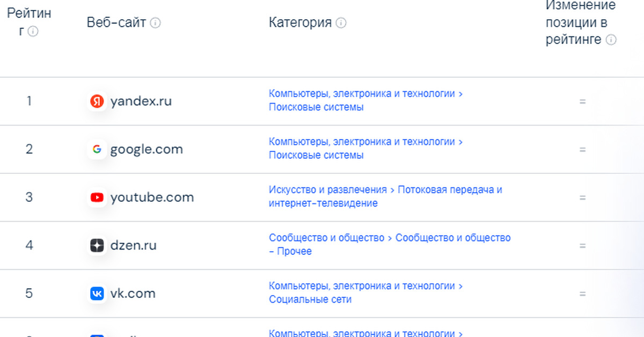Click info icon next to Веб-сайт header

click(155, 23)
